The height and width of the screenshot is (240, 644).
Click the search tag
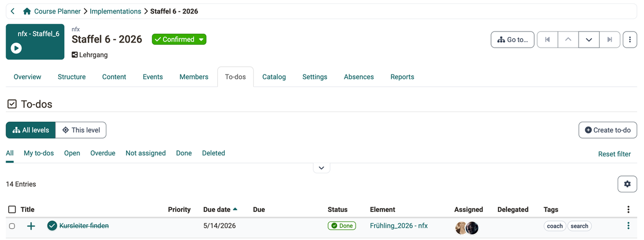(580, 226)
